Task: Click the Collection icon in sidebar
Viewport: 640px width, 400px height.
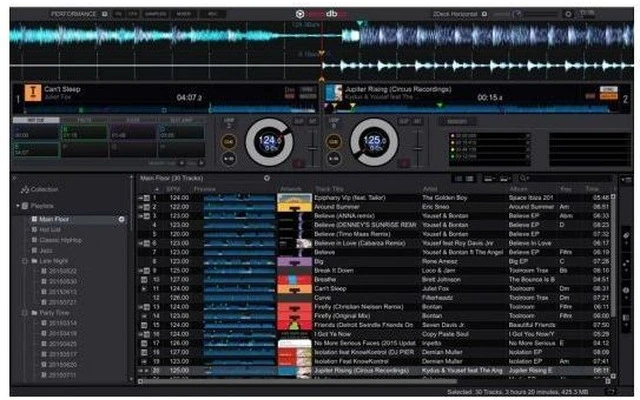Action: [x=24, y=189]
